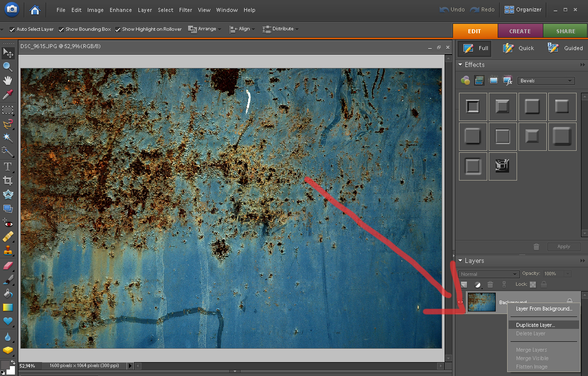Select the Eraser tool
Viewport: 588px width, 376px height.
(x=8, y=266)
